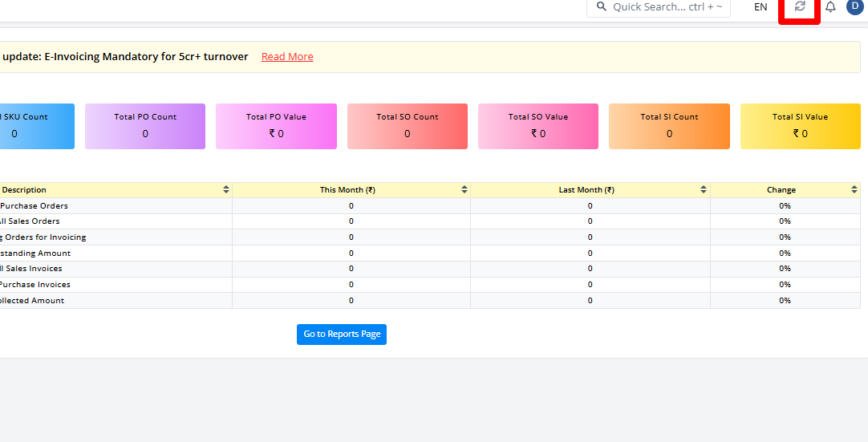
Task: Select the Total SI Value card
Action: click(x=801, y=126)
